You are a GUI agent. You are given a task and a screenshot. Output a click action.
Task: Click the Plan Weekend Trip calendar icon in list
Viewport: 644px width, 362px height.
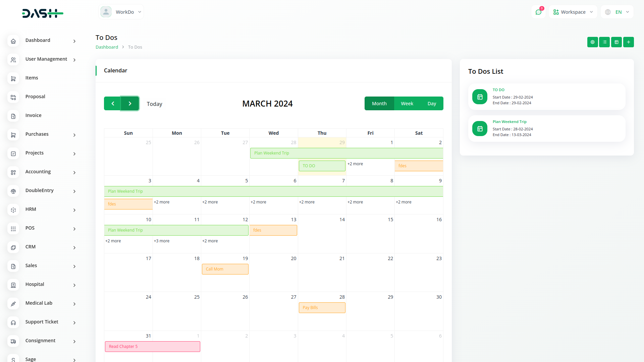click(x=480, y=129)
